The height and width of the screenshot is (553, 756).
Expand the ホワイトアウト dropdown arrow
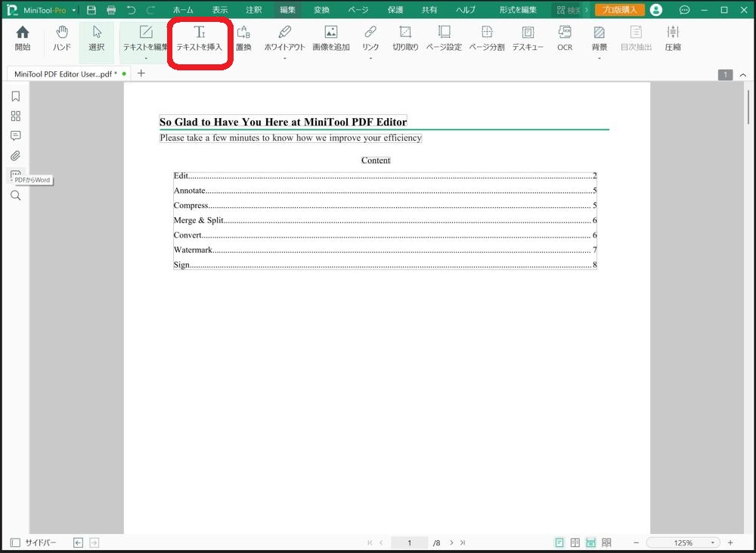(284, 58)
